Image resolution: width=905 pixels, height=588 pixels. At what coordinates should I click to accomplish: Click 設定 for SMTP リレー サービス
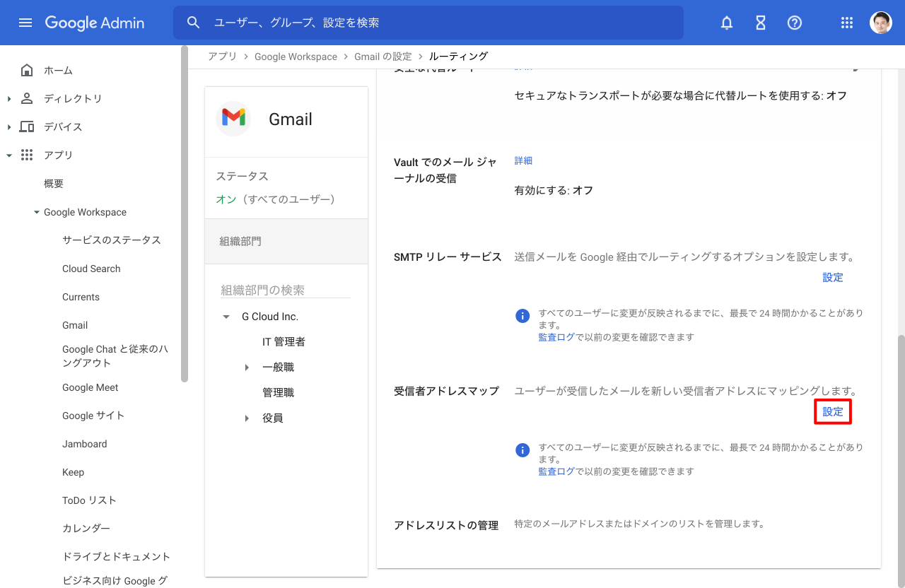pos(833,277)
